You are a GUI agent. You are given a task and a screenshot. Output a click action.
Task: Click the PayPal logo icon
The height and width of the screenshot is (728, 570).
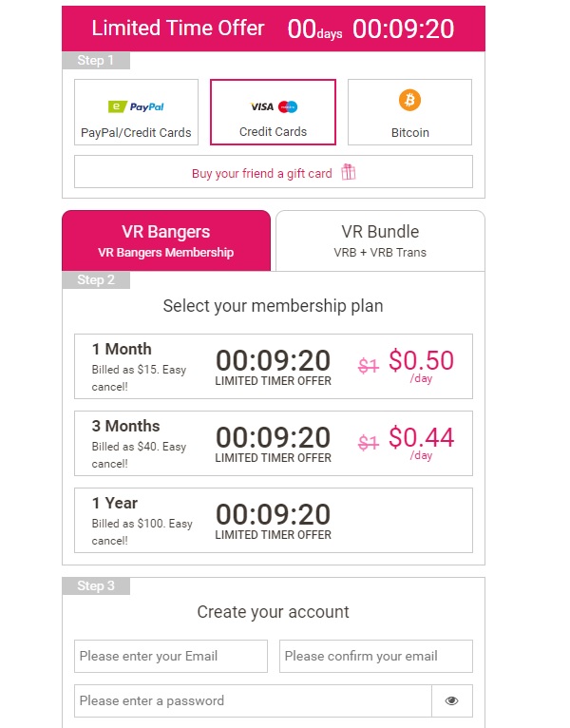tap(136, 106)
